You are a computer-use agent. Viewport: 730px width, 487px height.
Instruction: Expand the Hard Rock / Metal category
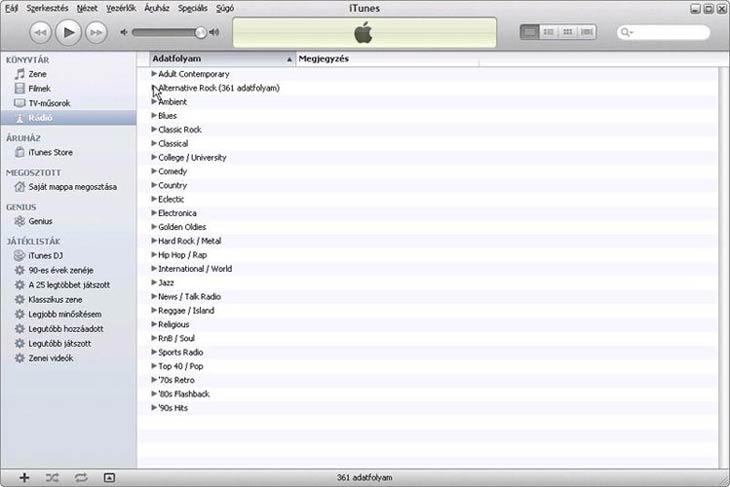[154, 241]
